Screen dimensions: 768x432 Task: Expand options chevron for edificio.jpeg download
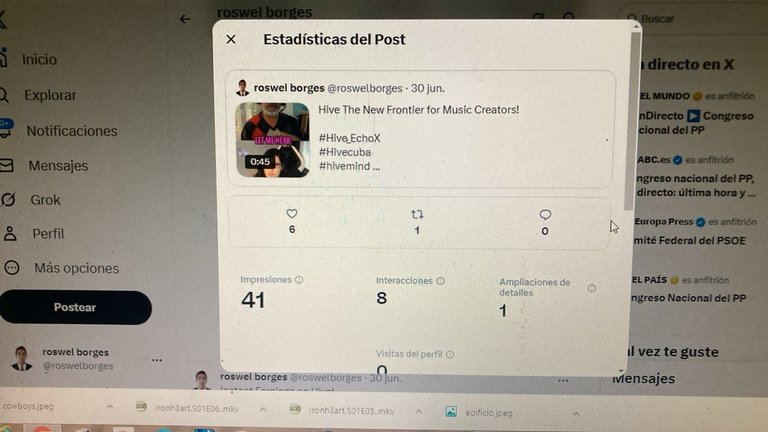[576, 413]
